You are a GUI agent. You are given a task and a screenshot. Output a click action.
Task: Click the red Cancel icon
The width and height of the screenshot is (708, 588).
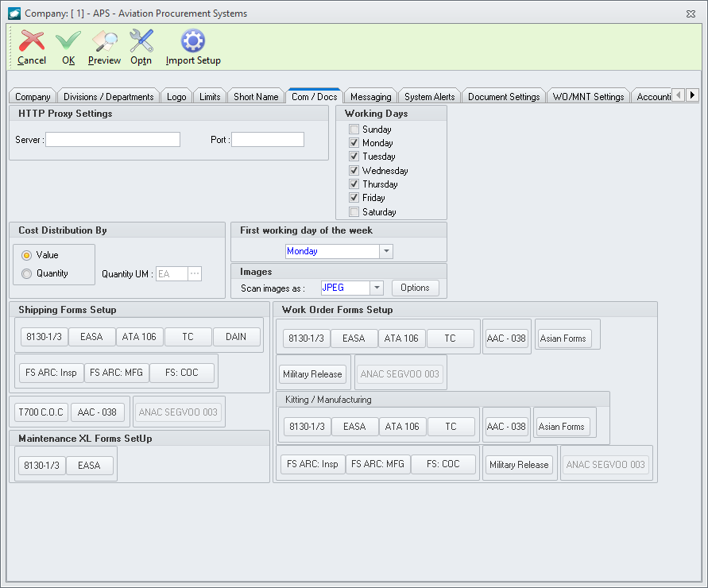click(32, 41)
